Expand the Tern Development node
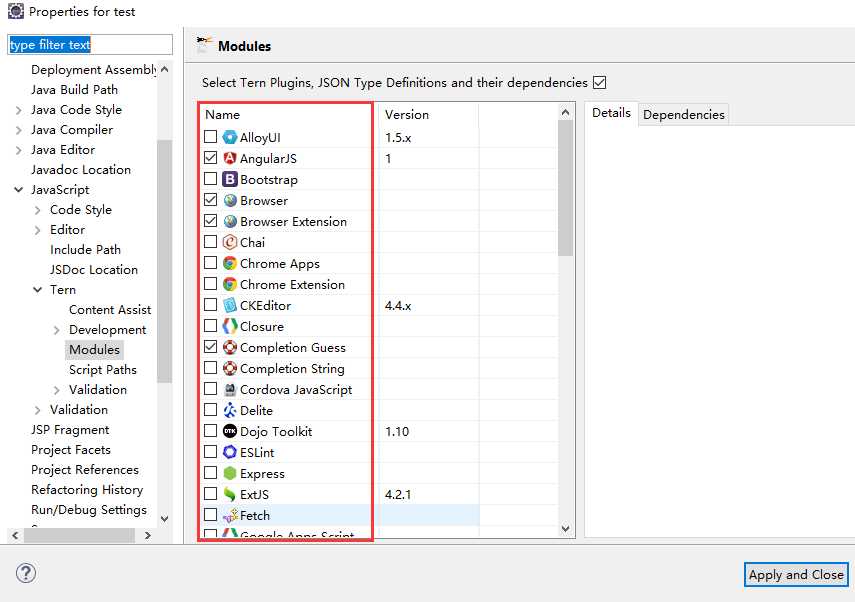Screen dimensions: 855x602 [57, 330]
